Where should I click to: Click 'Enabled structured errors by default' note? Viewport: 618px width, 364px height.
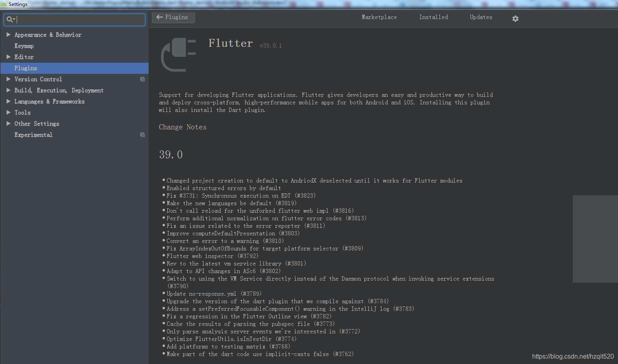(x=224, y=188)
